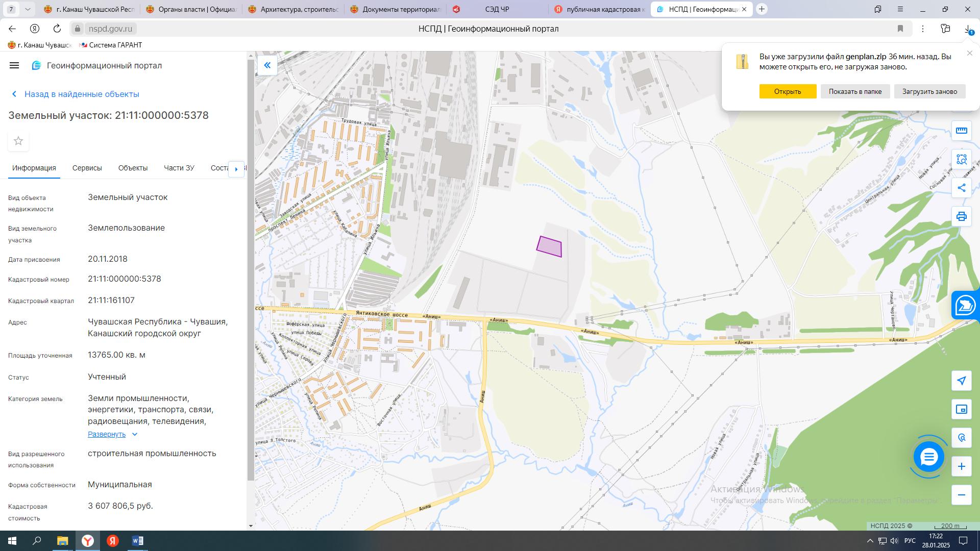Click the print map icon

pos(962,216)
